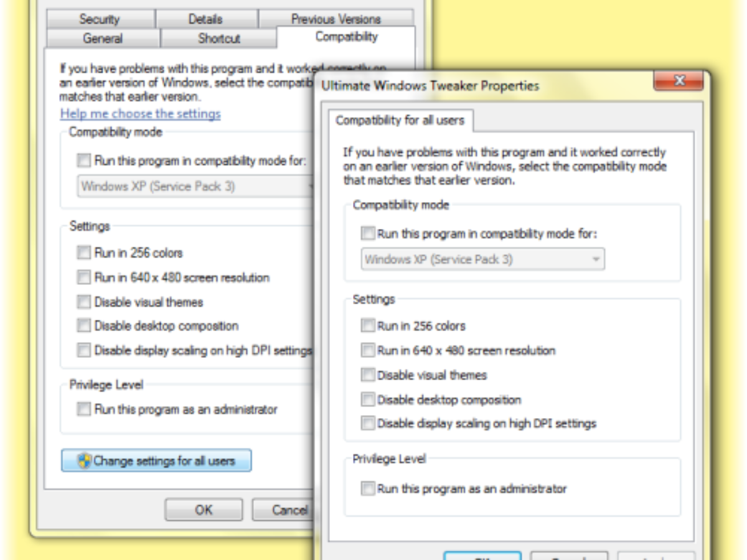The width and height of the screenshot is (747, 560).
Task: Expand Windows XP dropdown in all-users dialog
Action: pyautogui.click(x=483, y=259)
